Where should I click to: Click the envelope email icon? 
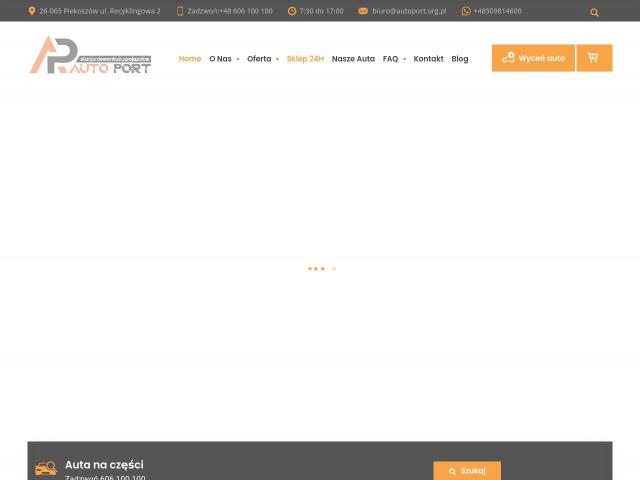363,11
